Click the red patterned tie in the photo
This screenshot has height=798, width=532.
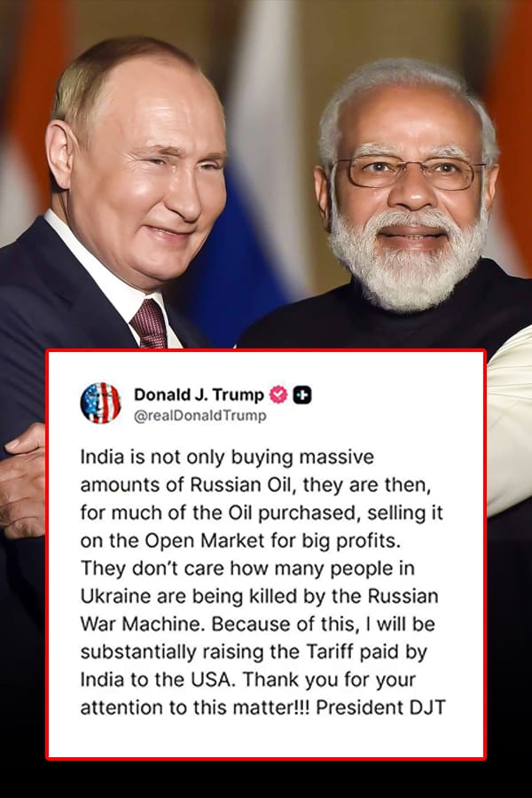[x=149, y=324]
